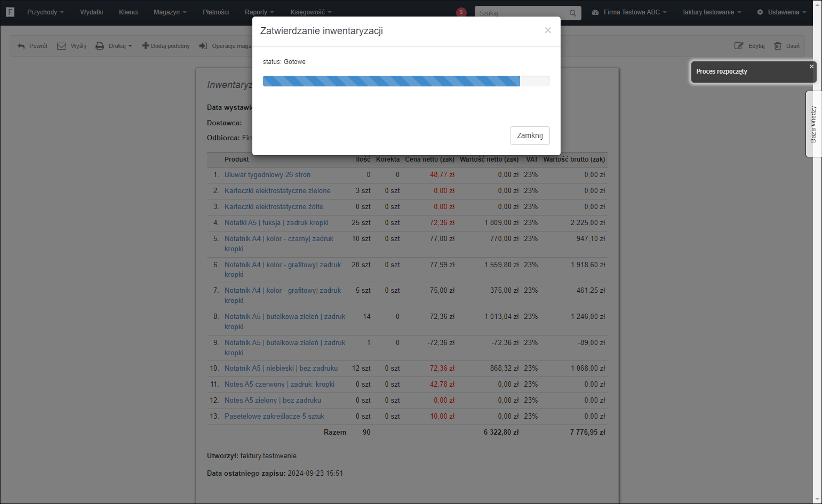This screenshot has height=504, width=822.
Task: Click the Firma Testowa ABC dashboard icon
Action: (x=595, y=12)
